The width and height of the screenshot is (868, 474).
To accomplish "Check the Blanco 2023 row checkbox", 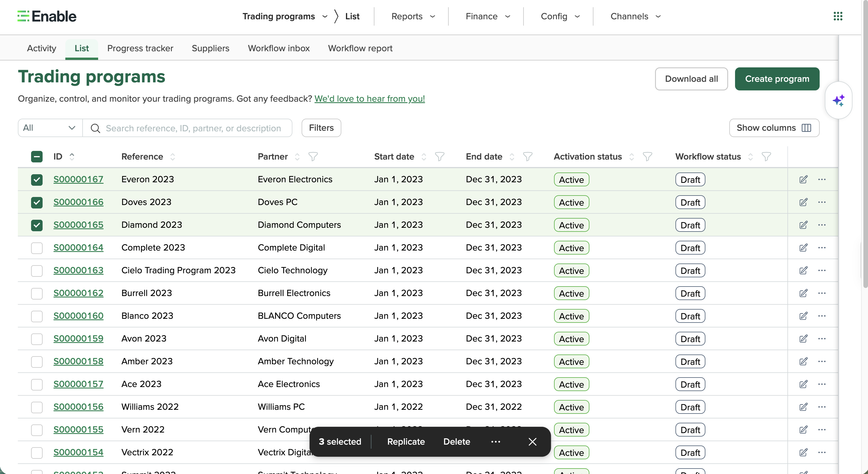I will [x=37, y=316].
